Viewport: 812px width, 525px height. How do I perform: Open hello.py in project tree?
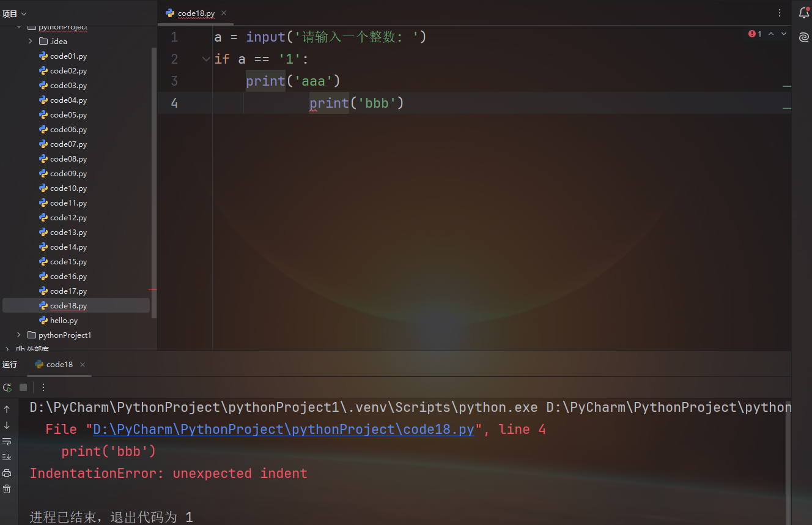tap(64, 321)
